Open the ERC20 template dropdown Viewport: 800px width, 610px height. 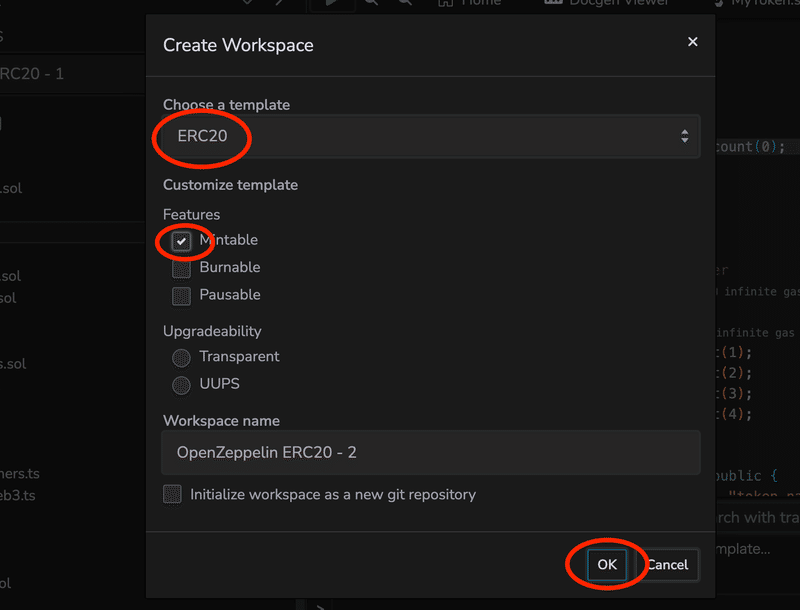tap(431, 136)
